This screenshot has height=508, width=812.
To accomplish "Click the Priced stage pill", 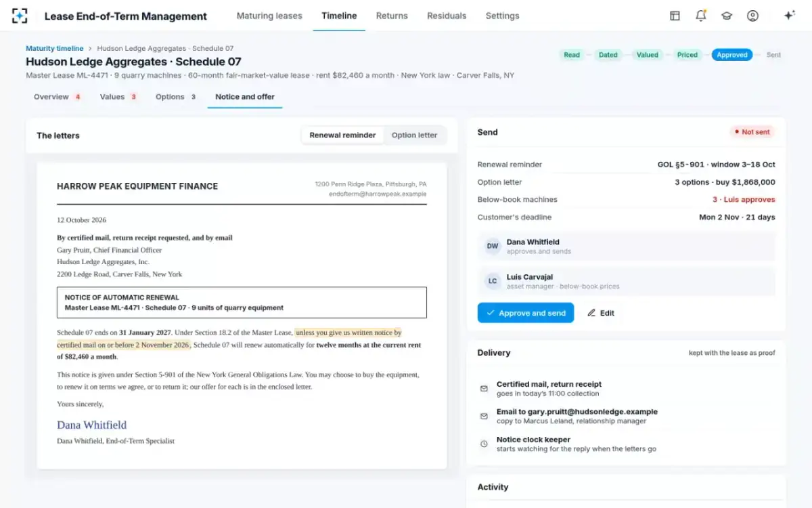I will pyautogui.click(x=687, y=55).
